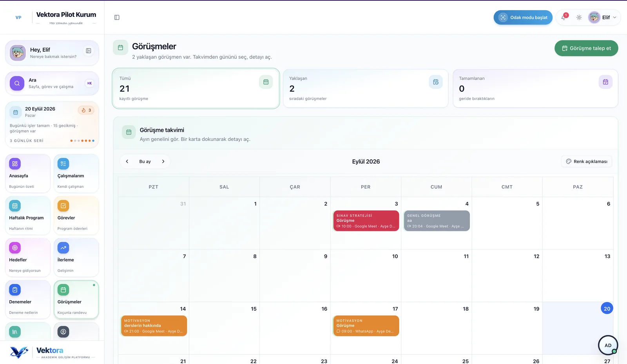Open the red Sınav Stratejisi meeting on the 3rd

(366, 221)
